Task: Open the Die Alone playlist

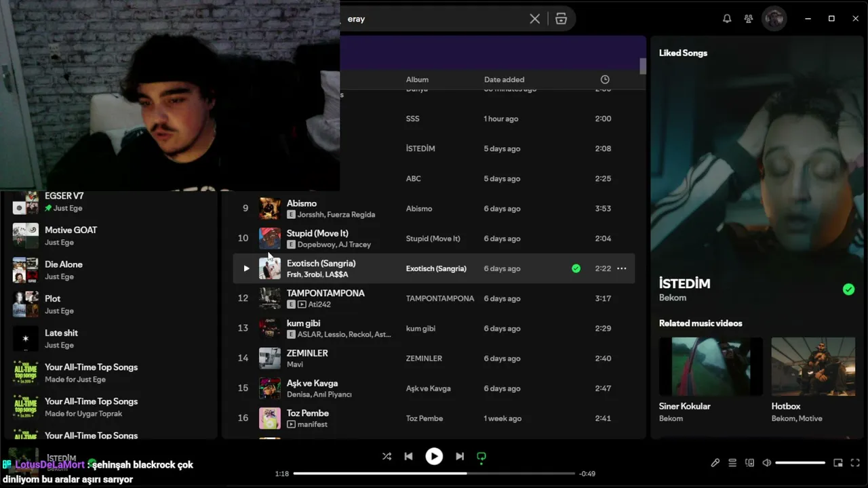Action: click(112, 270)
